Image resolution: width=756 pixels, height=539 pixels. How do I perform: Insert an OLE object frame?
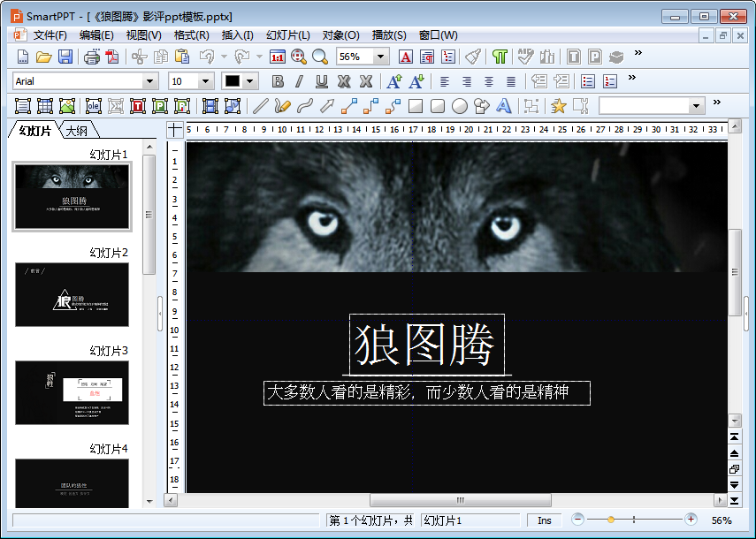point(94,106)
